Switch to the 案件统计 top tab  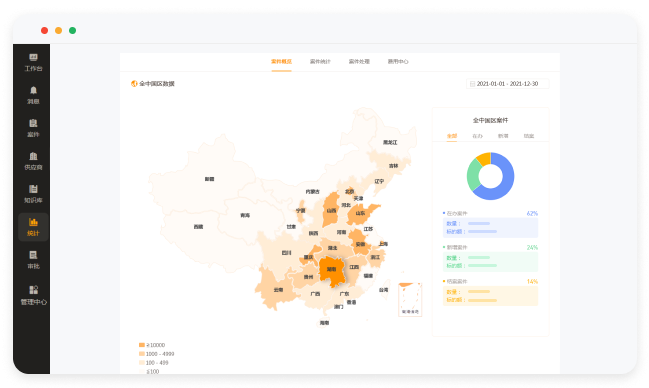(x=320, y=62)
